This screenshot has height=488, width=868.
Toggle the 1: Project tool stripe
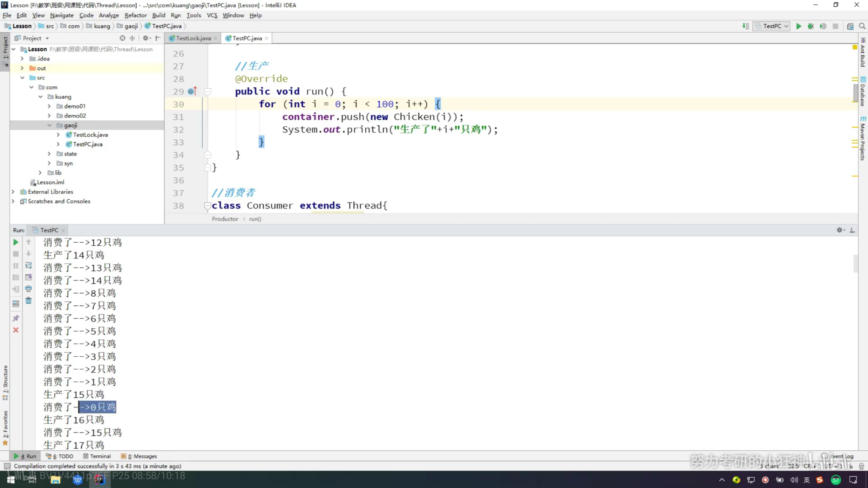(5, 52)
